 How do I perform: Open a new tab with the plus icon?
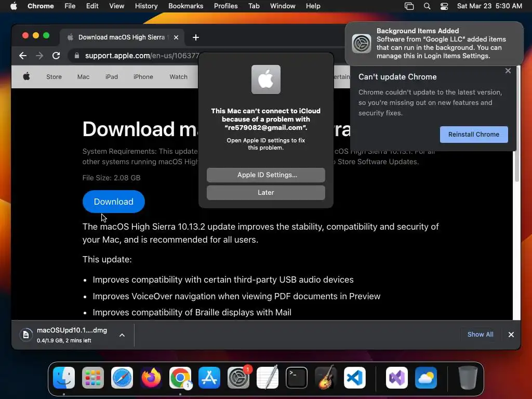click(x=196, y=37)
